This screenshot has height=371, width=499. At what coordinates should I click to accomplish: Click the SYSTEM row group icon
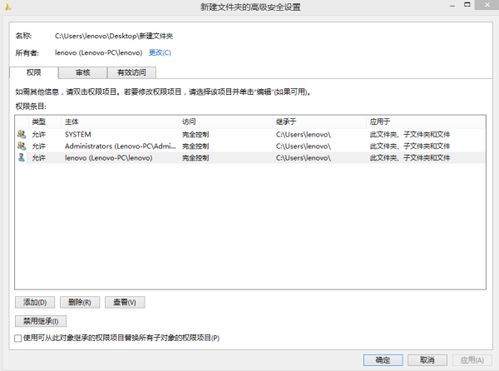tap(22, 134)
